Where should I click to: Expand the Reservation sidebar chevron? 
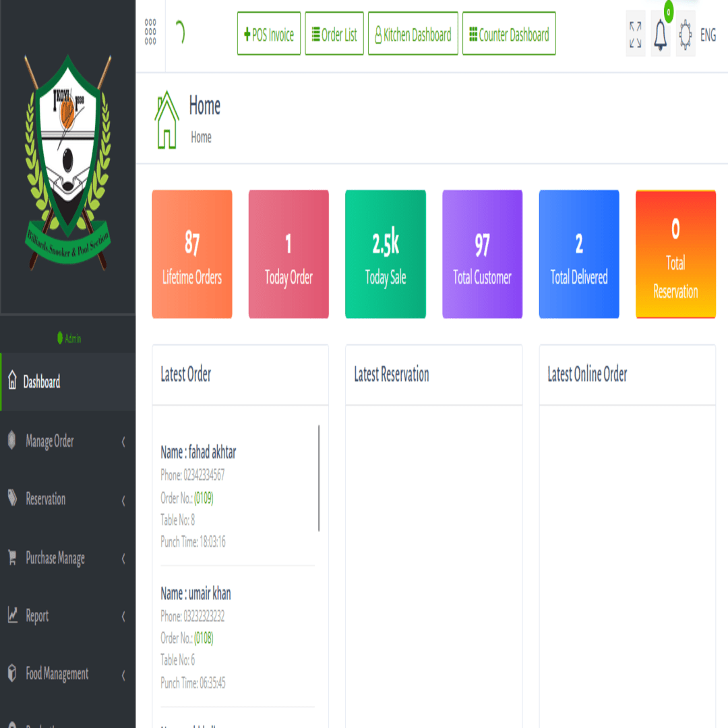click(123, 500)
